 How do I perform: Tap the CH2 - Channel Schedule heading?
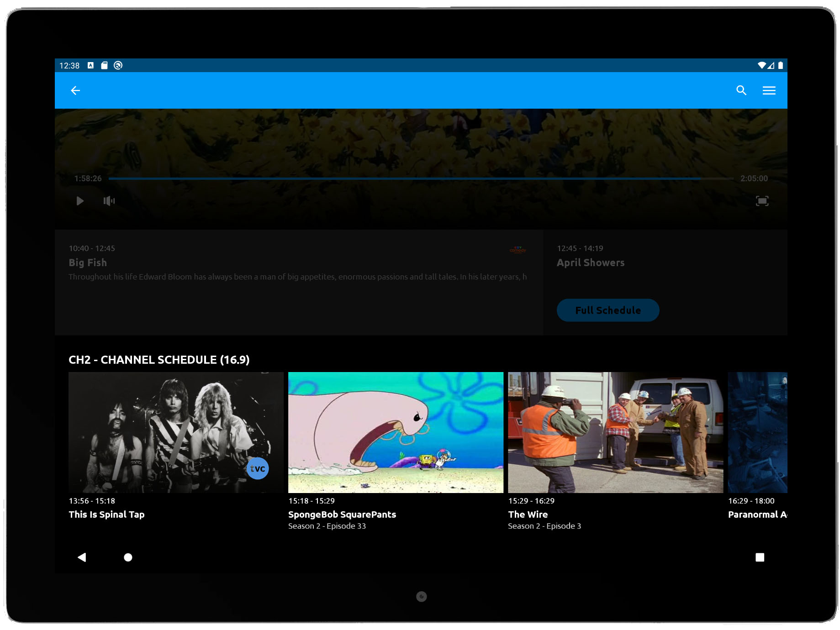coord(159,360)
